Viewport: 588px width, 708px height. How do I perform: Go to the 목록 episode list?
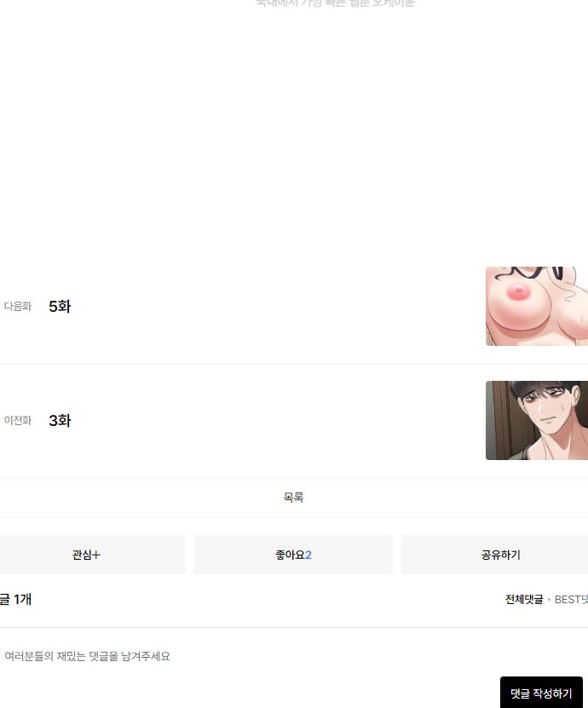pyautogui.click(x=293, y=498)
